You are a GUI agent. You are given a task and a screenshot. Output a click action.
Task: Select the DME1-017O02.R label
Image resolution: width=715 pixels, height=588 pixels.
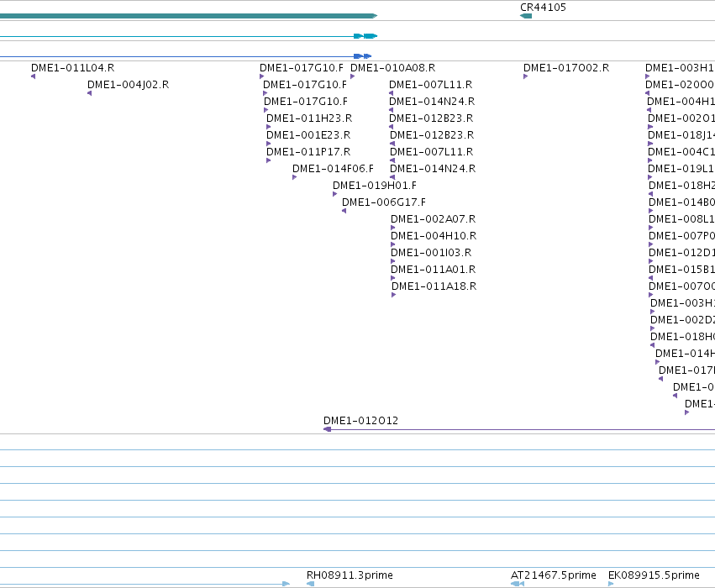point(566,68)
